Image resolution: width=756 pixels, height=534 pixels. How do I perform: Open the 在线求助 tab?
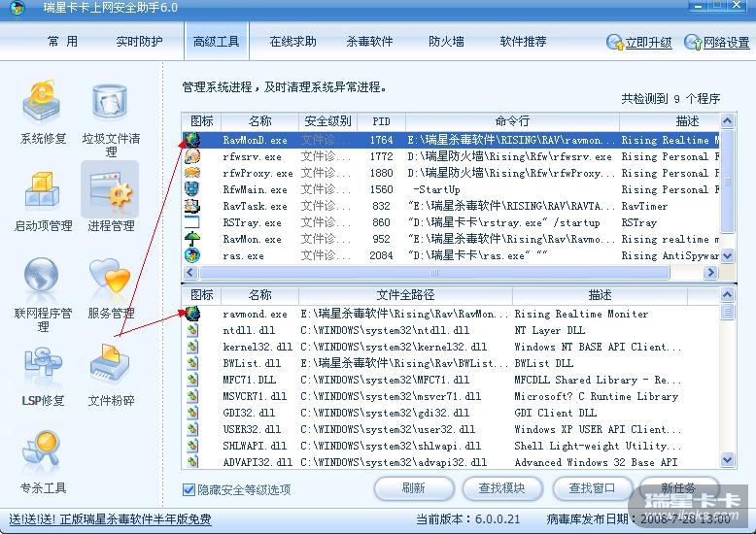coord(292,42)
